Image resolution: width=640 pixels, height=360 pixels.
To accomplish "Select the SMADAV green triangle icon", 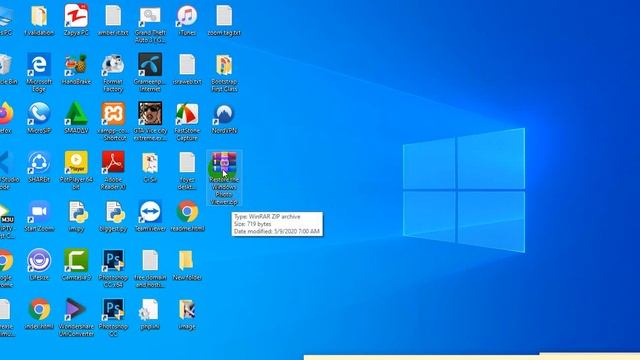I will [76, 113].
